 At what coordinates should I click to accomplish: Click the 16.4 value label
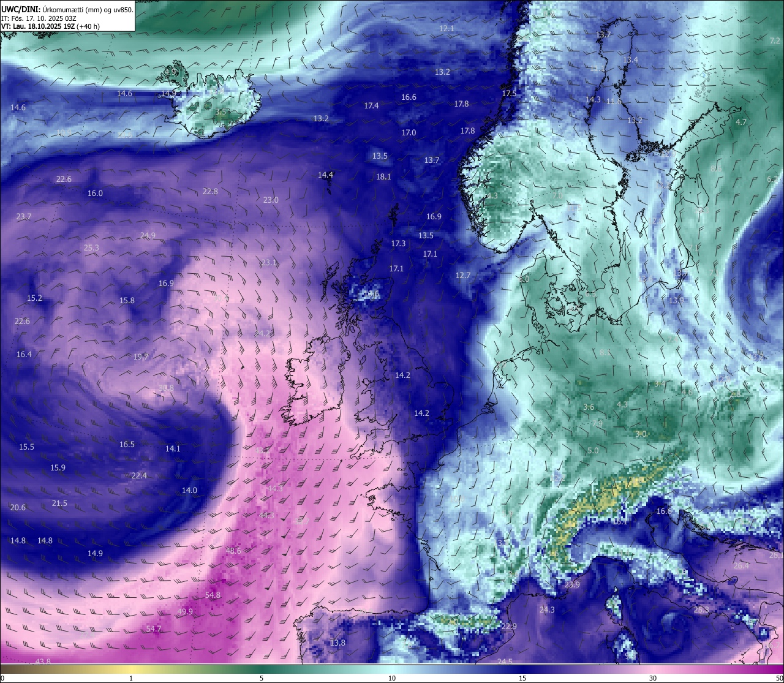(24, 355)
